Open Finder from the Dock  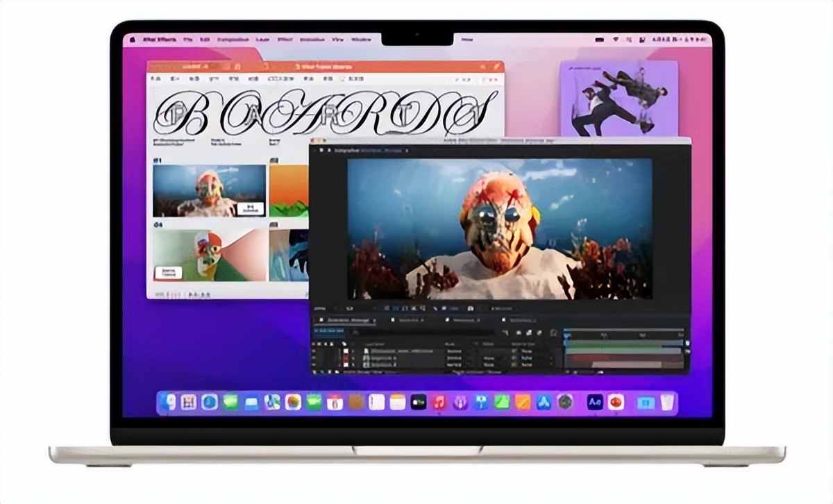[x=168, y=402]
